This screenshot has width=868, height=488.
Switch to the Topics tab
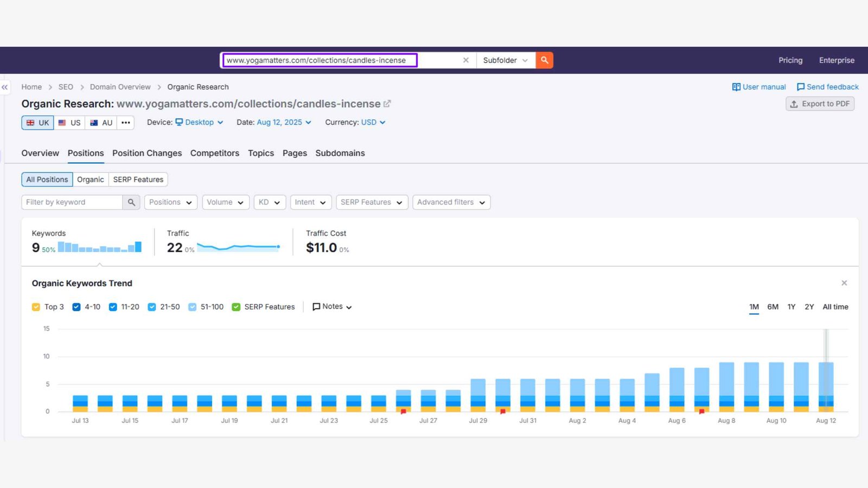click(261, 153)
